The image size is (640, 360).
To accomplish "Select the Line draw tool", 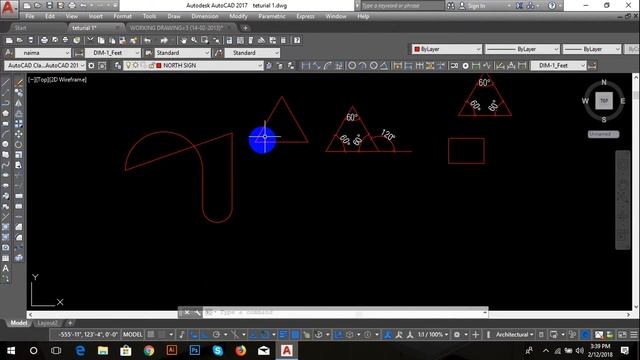I will [5, 82].
